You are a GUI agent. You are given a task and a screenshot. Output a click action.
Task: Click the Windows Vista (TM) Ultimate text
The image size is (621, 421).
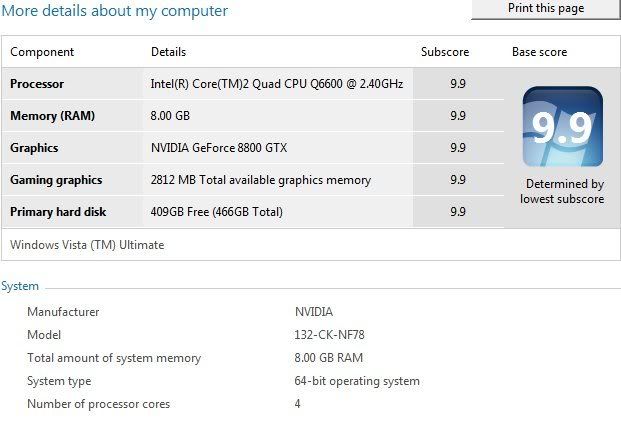point(87,245)
